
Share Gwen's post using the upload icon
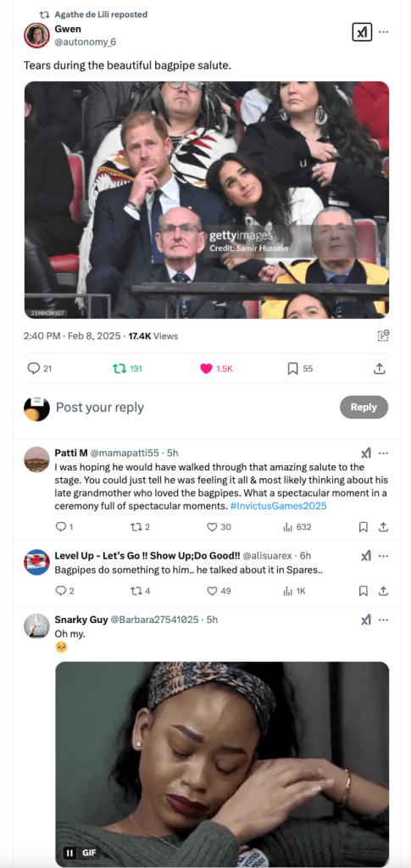[380, 369]
